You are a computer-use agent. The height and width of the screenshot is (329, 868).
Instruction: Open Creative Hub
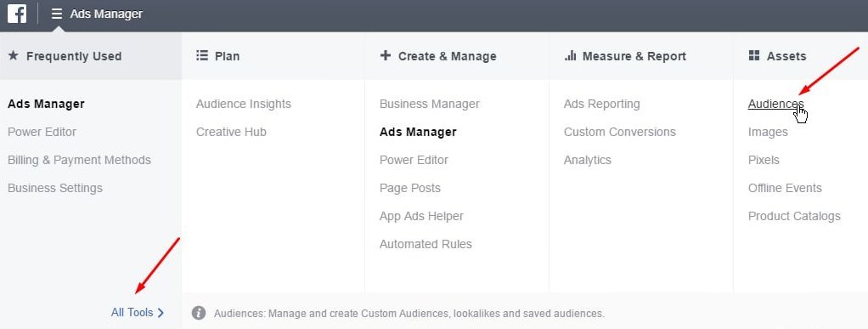point(231,132)
